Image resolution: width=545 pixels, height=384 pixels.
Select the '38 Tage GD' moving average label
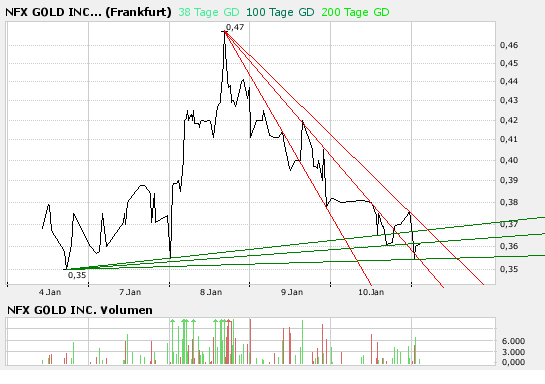pyautogui.click(x=209, y=12)
